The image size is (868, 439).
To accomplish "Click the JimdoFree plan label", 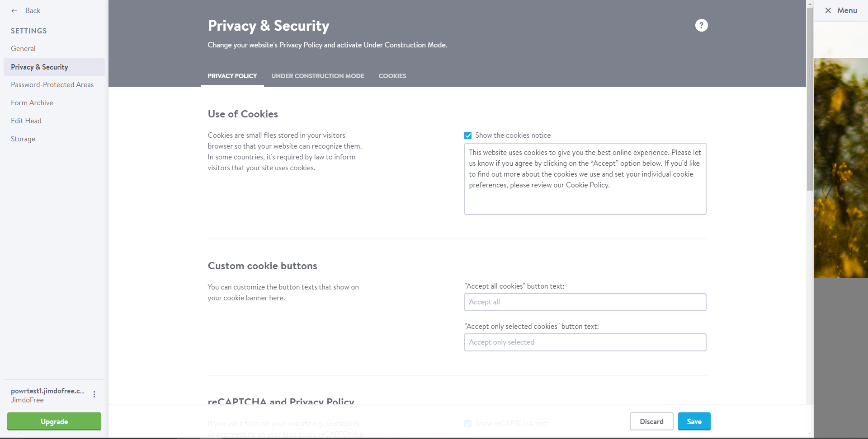I will tap(27, 400).
